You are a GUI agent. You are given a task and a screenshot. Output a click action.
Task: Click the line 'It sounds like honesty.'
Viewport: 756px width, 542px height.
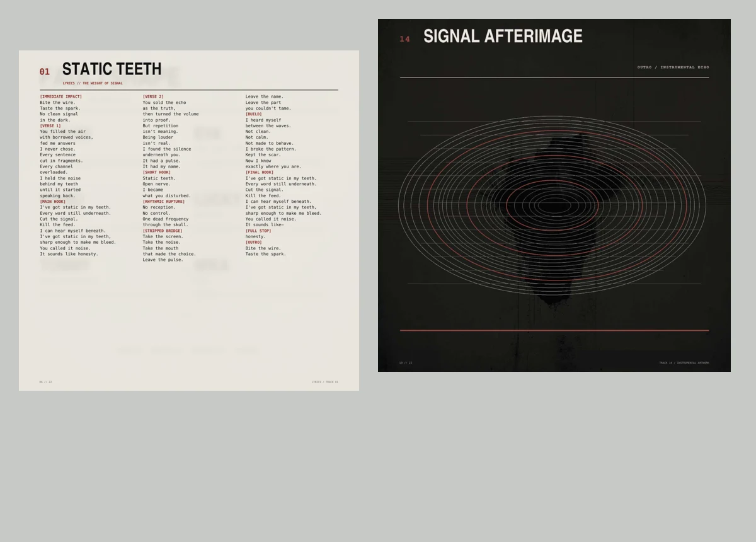click(x=69, y=254)
